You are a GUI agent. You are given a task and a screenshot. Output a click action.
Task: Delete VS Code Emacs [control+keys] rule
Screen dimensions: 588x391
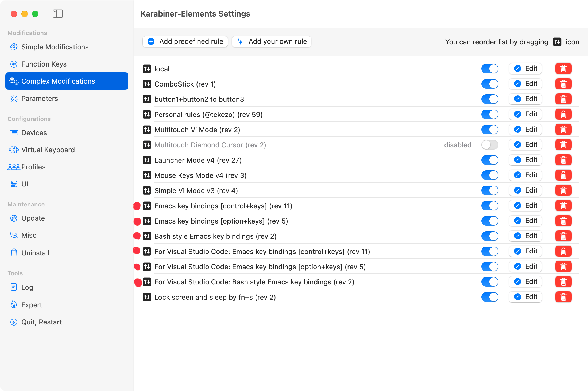pos(563,251)
